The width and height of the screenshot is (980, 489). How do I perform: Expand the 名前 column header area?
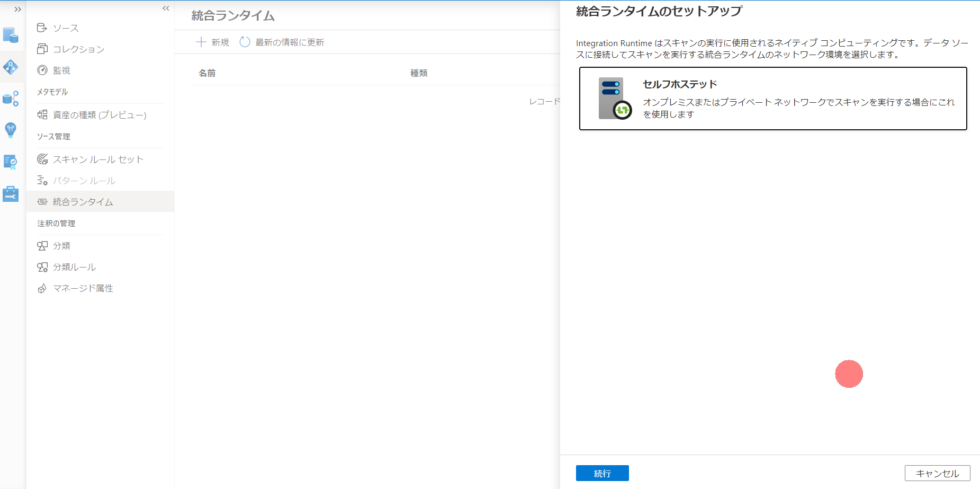coord(207,73)
